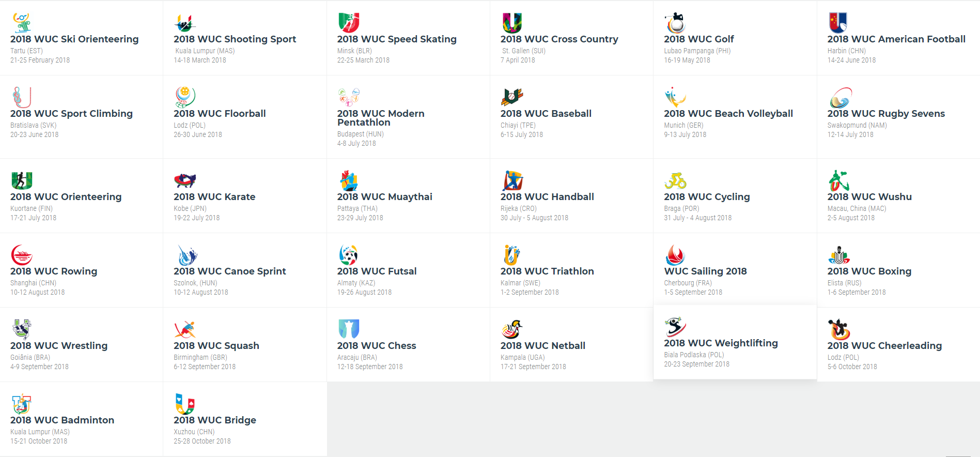Open the 2018 WUC Modern Pentathlon link
This screenshot has height=457, width=980.
[x=381, y=118]
